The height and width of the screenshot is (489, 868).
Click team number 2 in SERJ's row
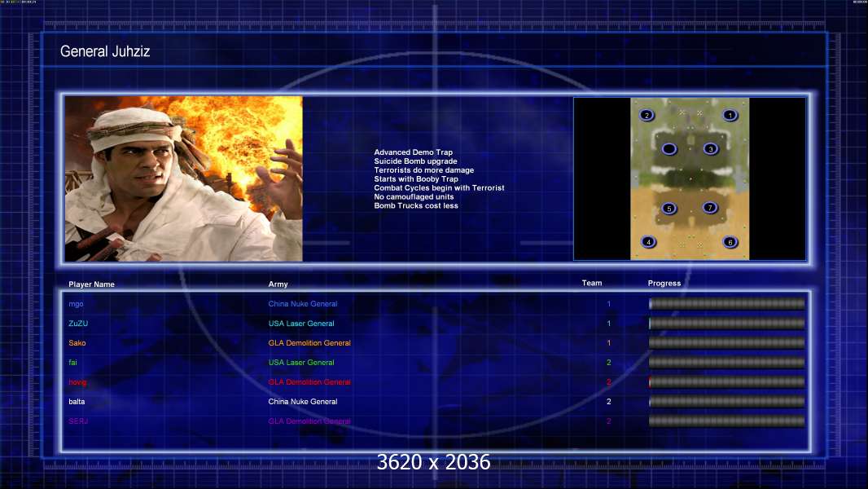pos(609,421)
